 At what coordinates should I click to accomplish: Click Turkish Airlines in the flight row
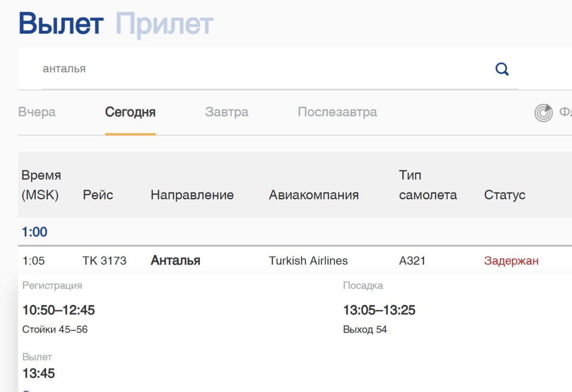(308, 261)
